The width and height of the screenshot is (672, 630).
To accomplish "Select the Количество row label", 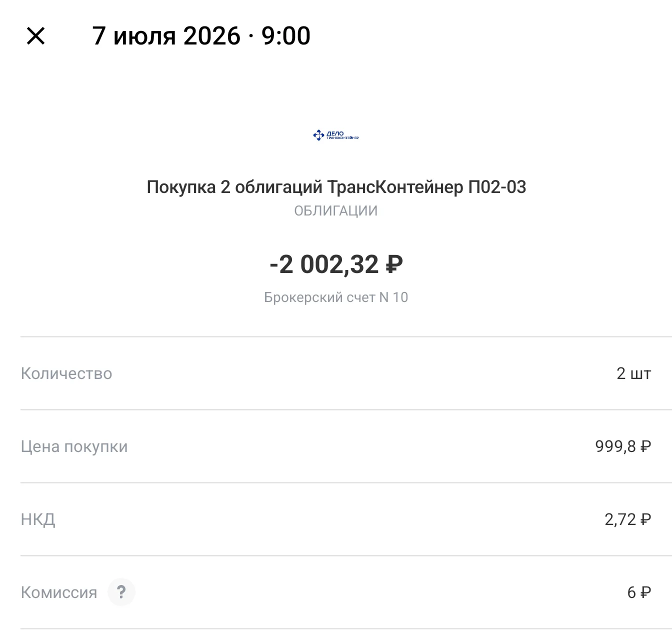I will click(66, 373).
